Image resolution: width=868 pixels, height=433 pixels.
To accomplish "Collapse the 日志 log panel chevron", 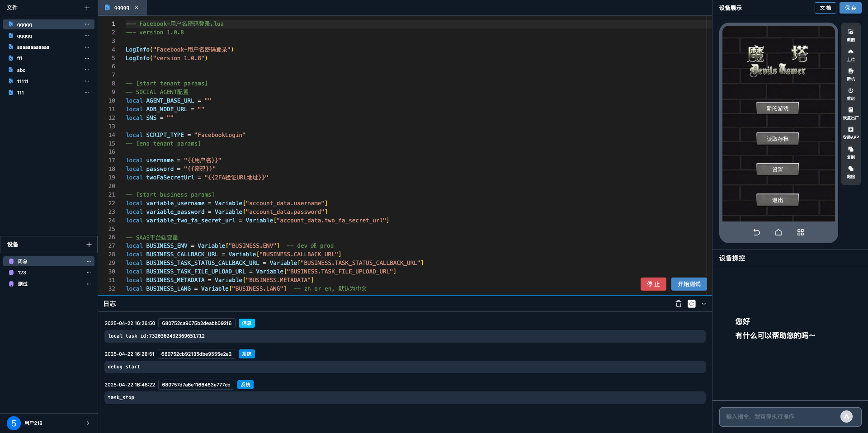I will pyautogui.click(x=704, y=304).
